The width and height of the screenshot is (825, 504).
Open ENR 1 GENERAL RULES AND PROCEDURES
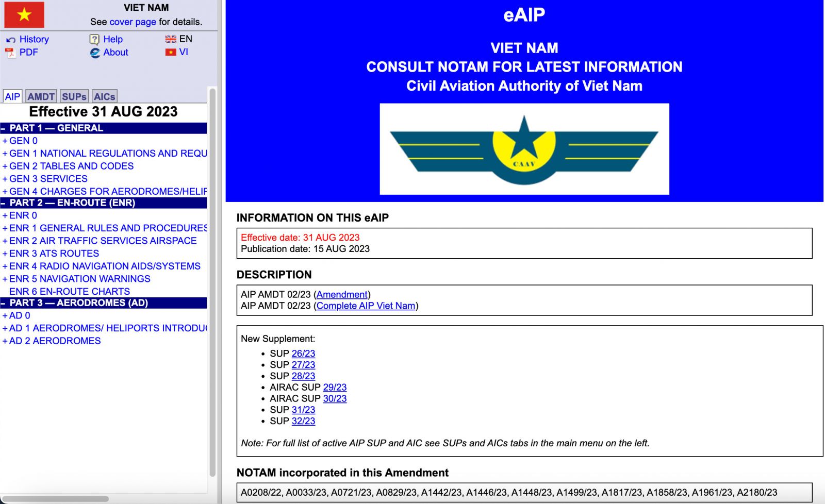pos(108,228)
